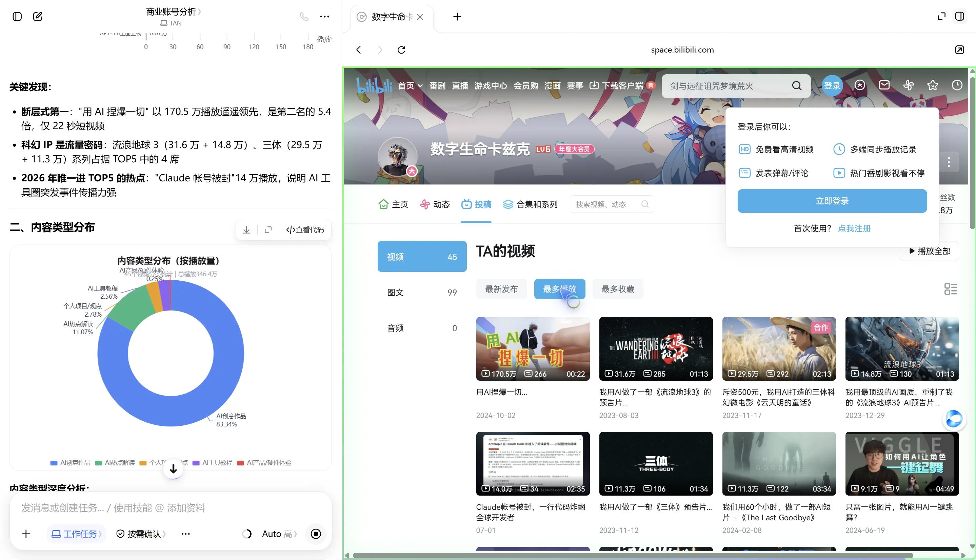Image resolution: width=976 pixels, height=560 pixels.
Task: Click the phone call icon
Action: click(304, 17)
